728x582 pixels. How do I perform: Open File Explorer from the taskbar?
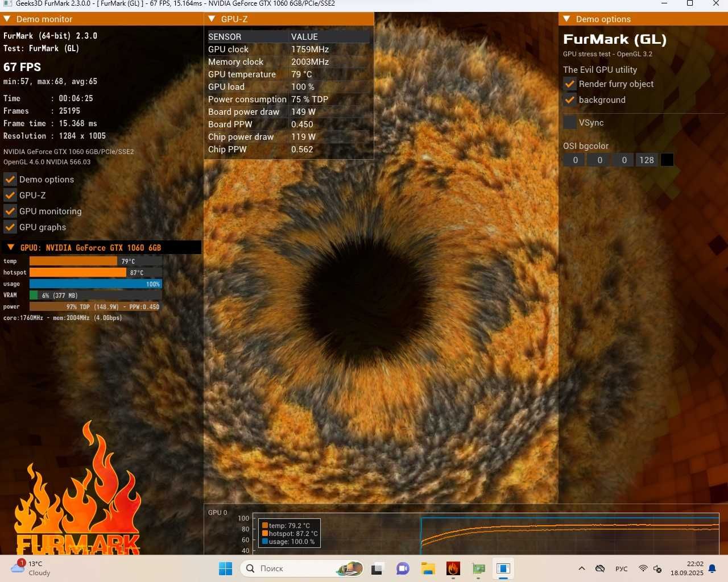428,568
